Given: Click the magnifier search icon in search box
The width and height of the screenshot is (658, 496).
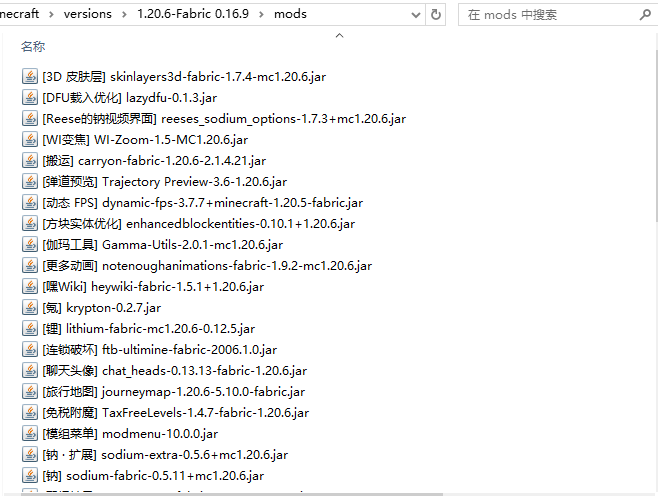Looking at the screenshot, I should (645, 15).
